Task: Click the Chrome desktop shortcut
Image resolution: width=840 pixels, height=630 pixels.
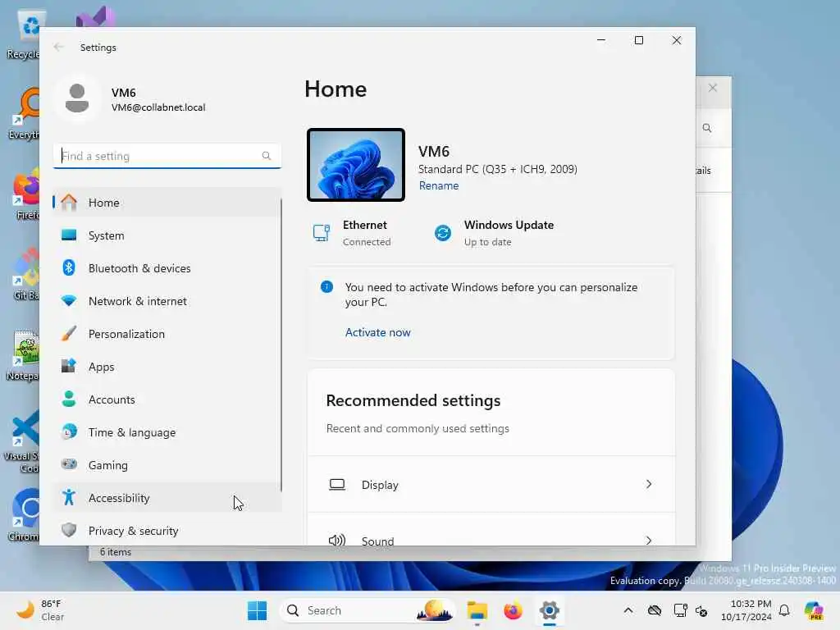Action: (x=24, y=515)
